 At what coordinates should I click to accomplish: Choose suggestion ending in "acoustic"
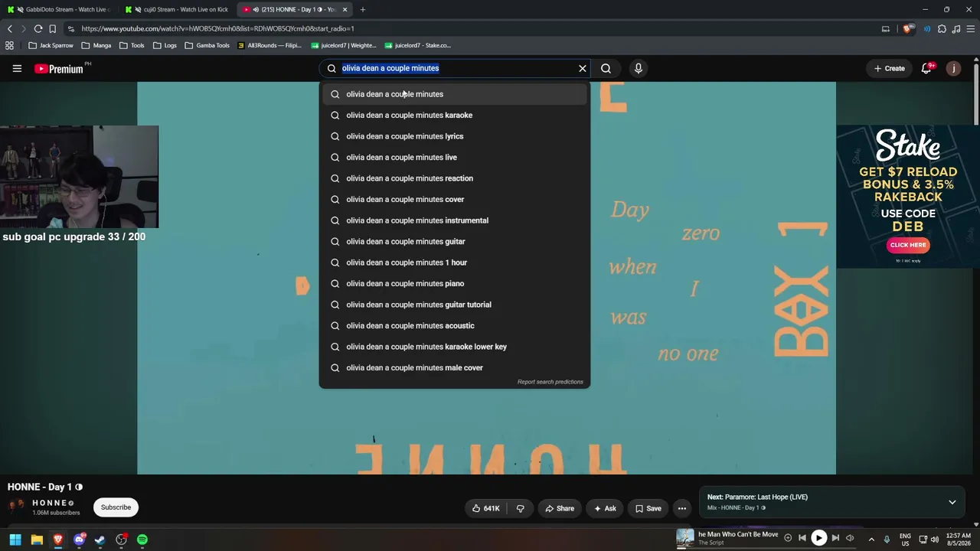tap(454, 325)
